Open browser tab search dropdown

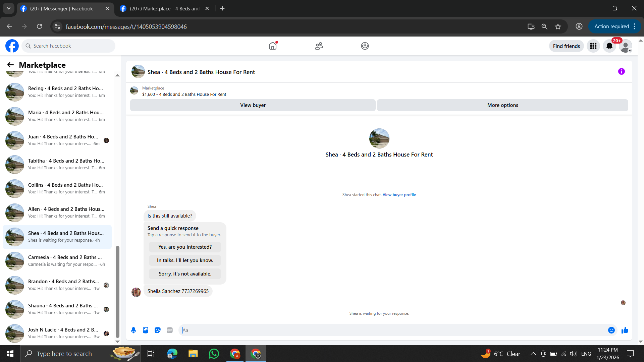click(x=9, y=8)
